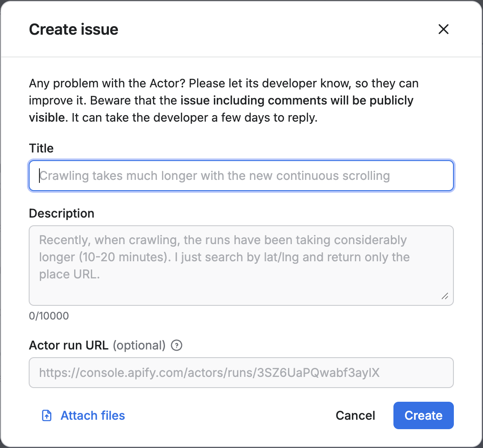This screenshot has height=448, width=483.
Task: Click the Title placeholder text about continuous scrolling
Action: click(214, 176)
